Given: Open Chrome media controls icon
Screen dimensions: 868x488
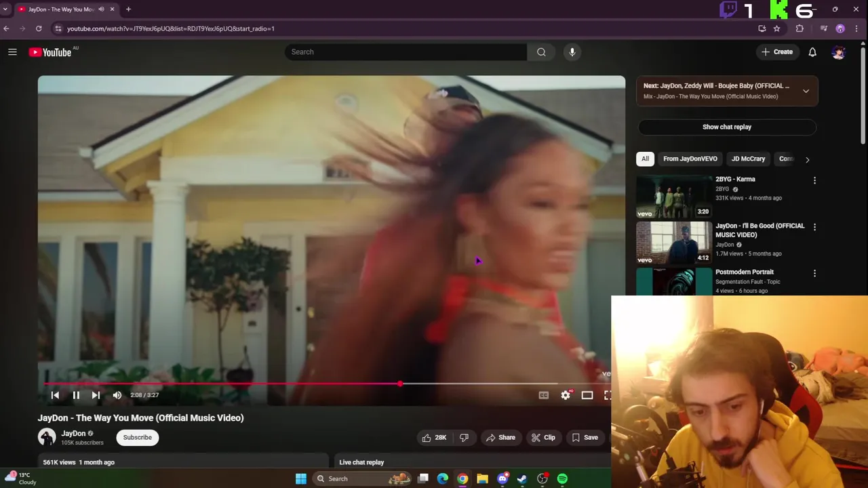Looking at the screenshot, I should click(x=823, y=28).
